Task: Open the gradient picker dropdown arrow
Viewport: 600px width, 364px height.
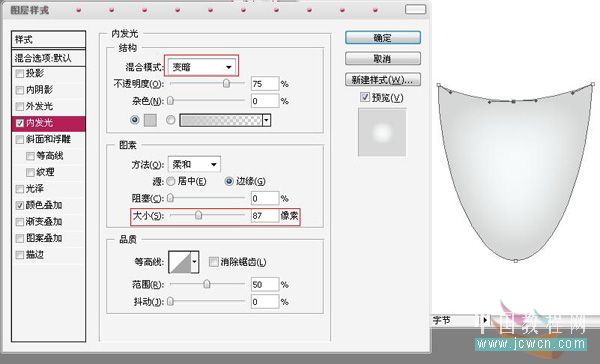Action: 267,120
